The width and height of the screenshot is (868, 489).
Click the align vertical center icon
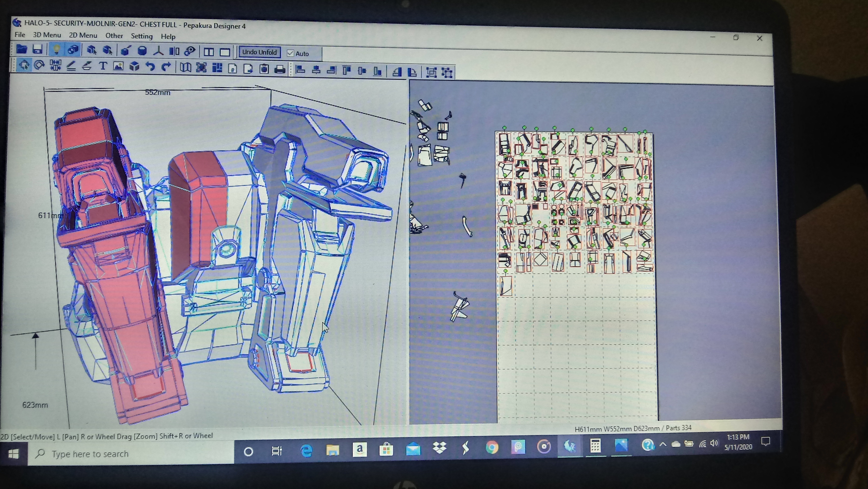[362, 71]
